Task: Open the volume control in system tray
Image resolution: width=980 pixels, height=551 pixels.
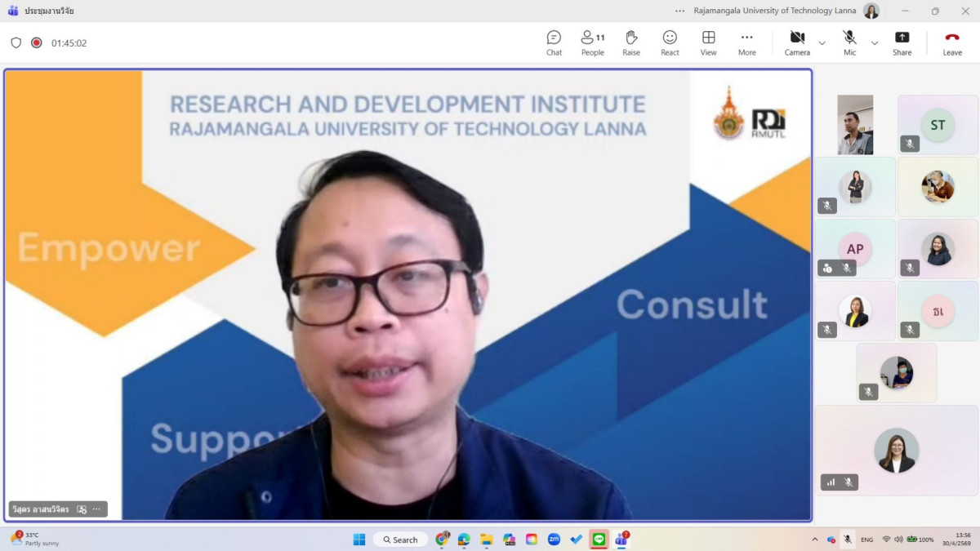Action: click(899, 540)
